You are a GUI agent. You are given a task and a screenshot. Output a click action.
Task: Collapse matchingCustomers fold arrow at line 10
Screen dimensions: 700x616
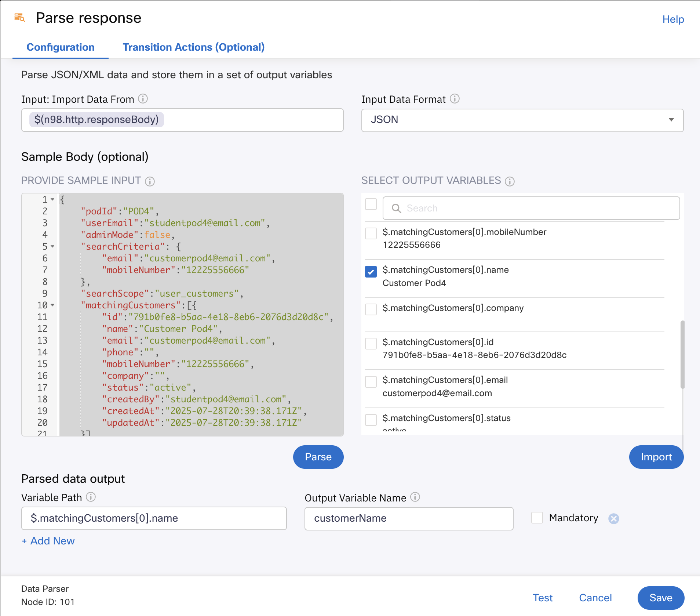pyautogui.click(x=52, y=305)
